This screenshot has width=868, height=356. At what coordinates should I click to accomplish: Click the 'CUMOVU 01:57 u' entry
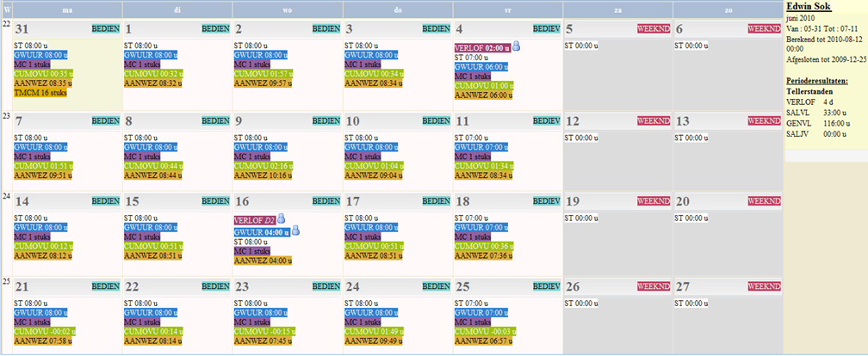pos(262,74)
